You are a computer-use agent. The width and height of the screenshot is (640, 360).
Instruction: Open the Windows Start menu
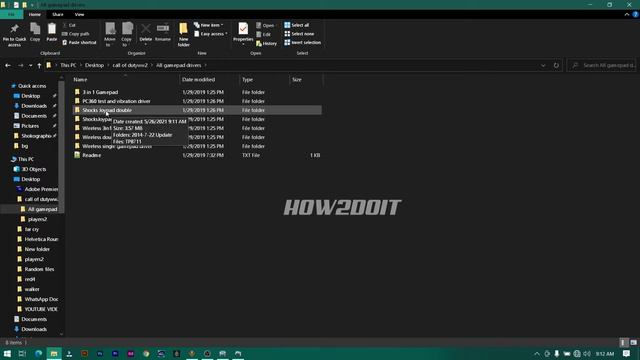point(7,353)
